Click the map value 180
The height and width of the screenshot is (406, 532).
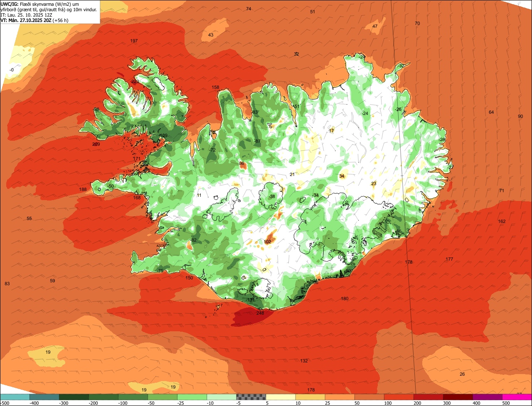click(x=345, y=298)
